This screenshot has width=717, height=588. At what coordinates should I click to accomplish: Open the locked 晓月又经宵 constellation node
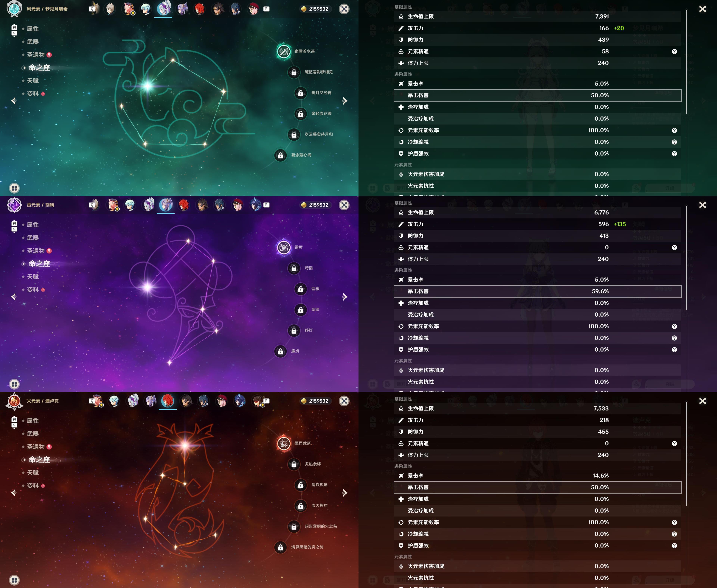[301, 93]
